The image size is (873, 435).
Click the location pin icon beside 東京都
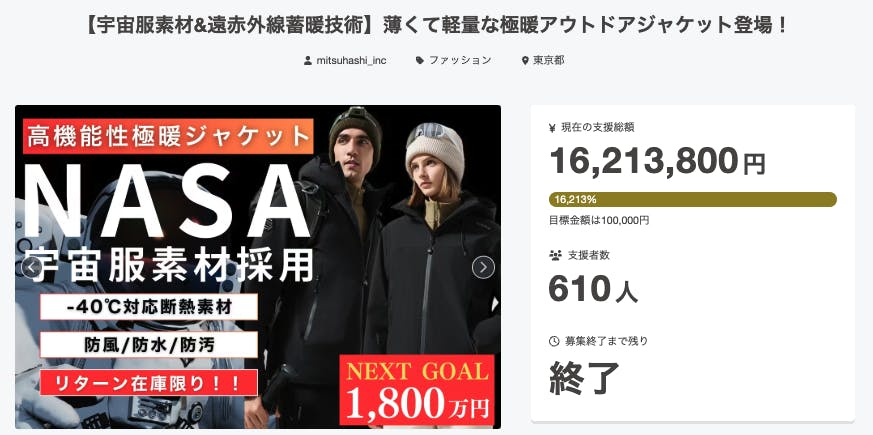pyautogui.click(x=524, y=61)
